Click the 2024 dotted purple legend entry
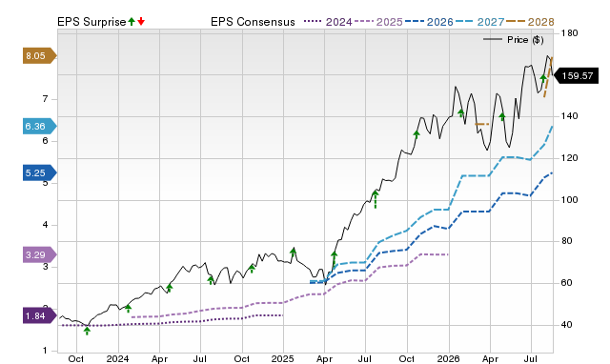The height and width of the screenshot is (364, 610). tap(328, 22)
